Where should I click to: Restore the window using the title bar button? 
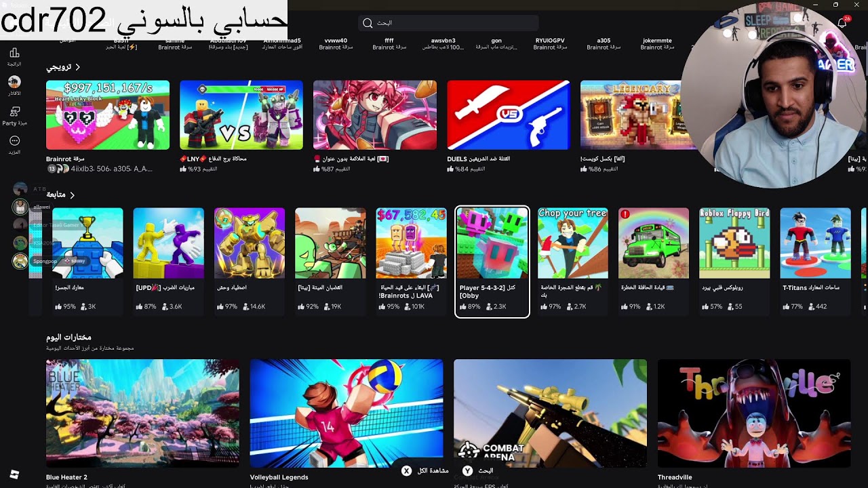pyautogui.click(x=835, y=5)
